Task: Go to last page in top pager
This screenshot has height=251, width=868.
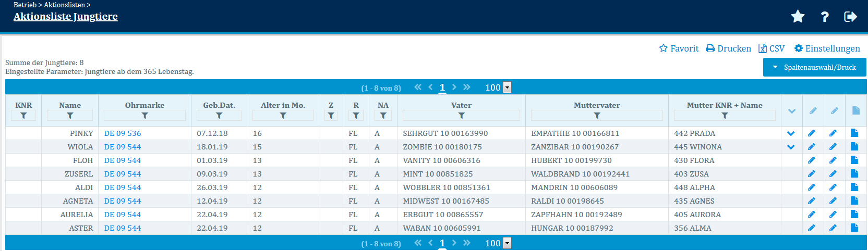Action: 466,87
